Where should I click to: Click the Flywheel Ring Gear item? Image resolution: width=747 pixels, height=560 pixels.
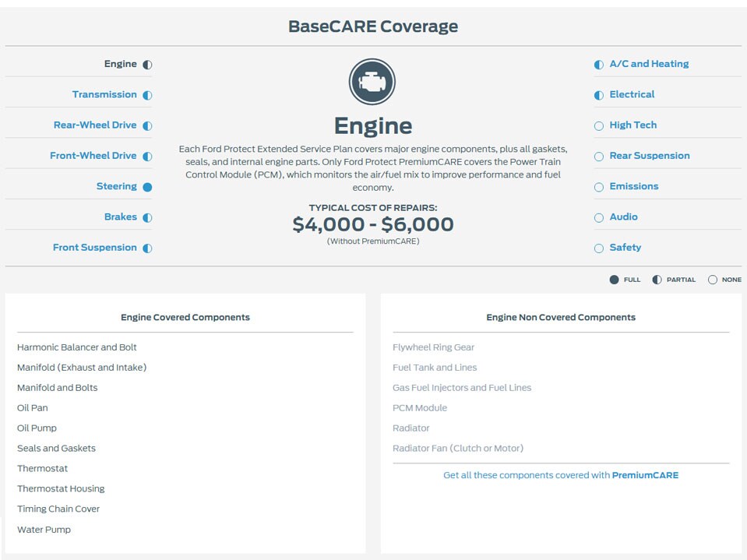[x=434, y=347]
